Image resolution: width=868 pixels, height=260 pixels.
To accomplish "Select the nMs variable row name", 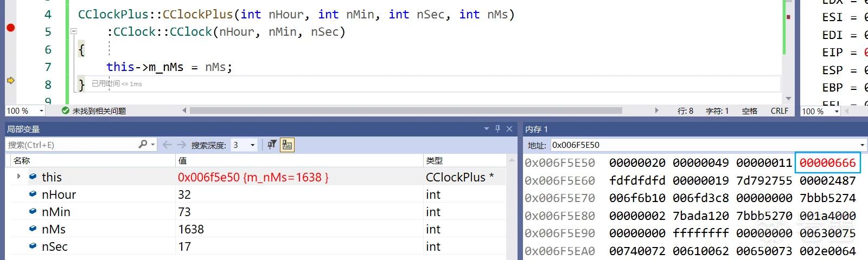I will pyautogui.click(x=54, y=229).
